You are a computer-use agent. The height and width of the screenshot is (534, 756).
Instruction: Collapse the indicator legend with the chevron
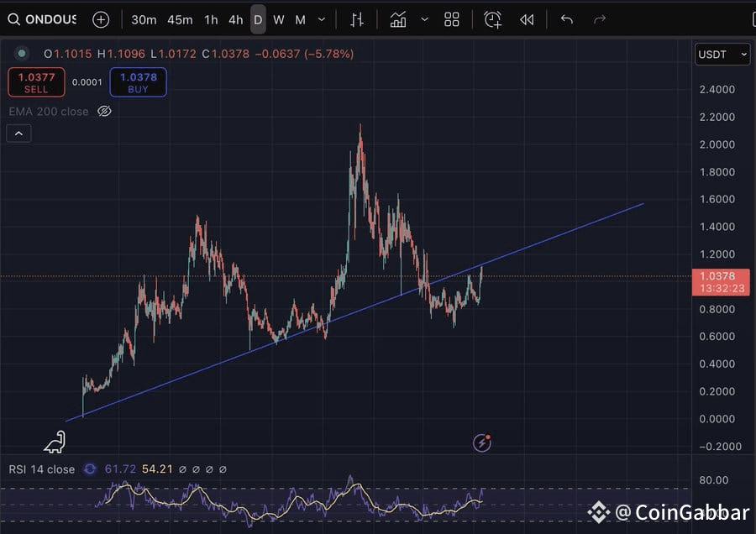18,133
